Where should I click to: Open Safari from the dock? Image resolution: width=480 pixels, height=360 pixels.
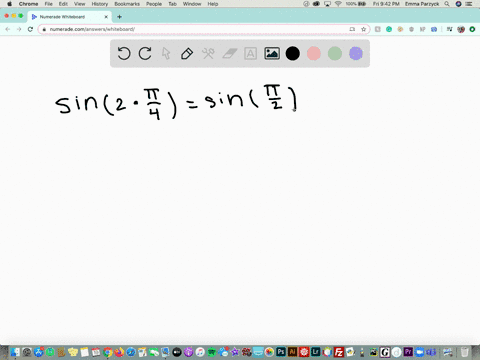131,352
